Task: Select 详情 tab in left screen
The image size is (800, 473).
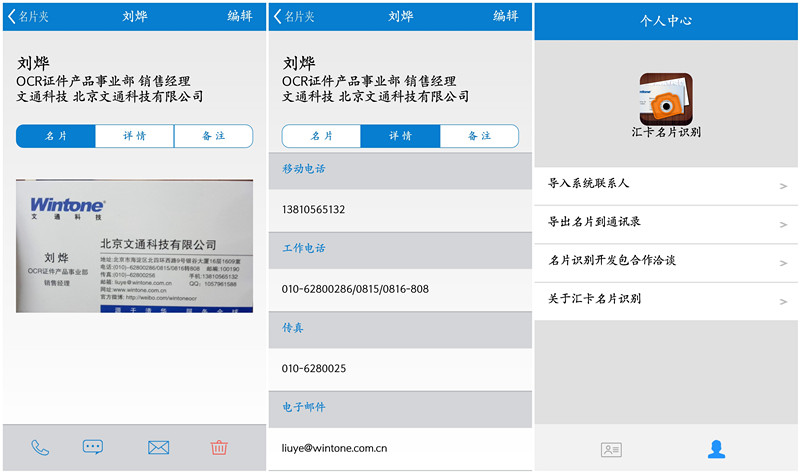Action: pos(135,136)
